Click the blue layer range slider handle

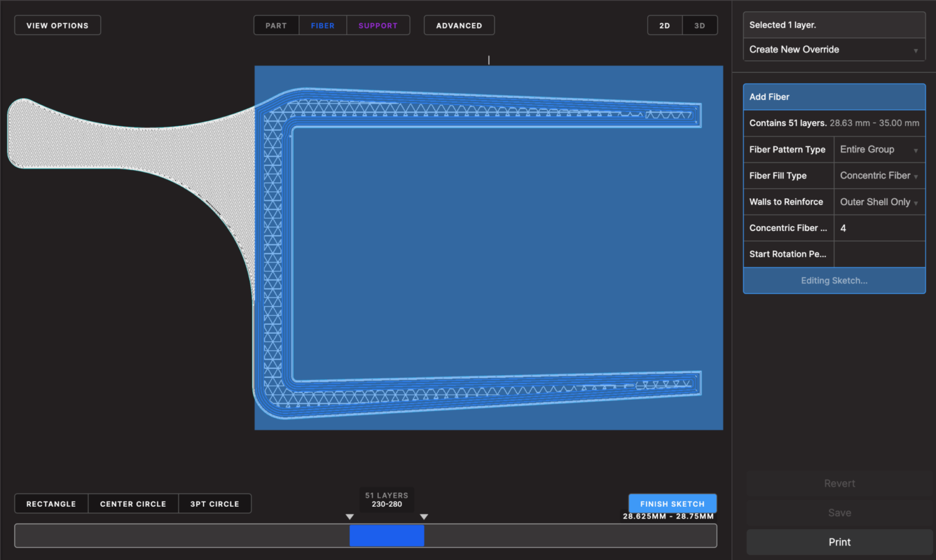tap(387, 535)
